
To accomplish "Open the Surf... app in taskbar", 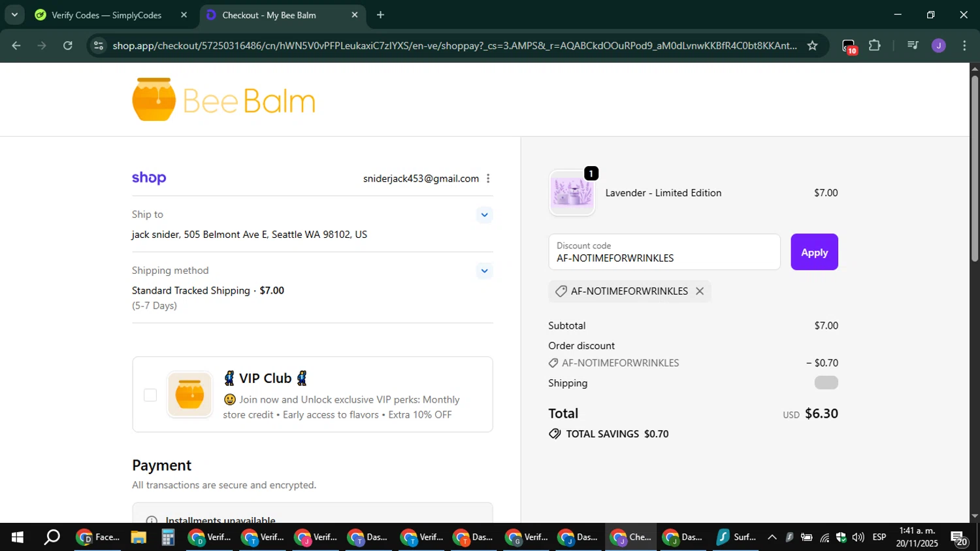I will [736, 537].
